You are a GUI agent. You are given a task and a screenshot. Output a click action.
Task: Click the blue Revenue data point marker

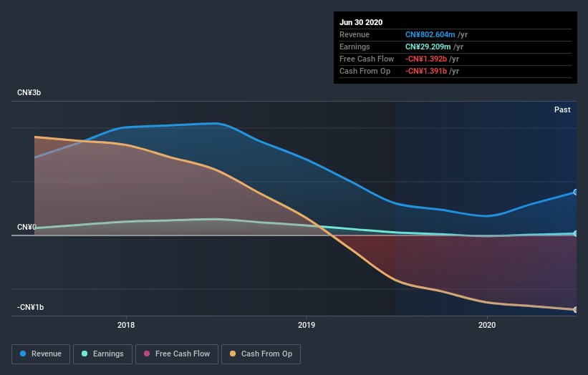576,193
